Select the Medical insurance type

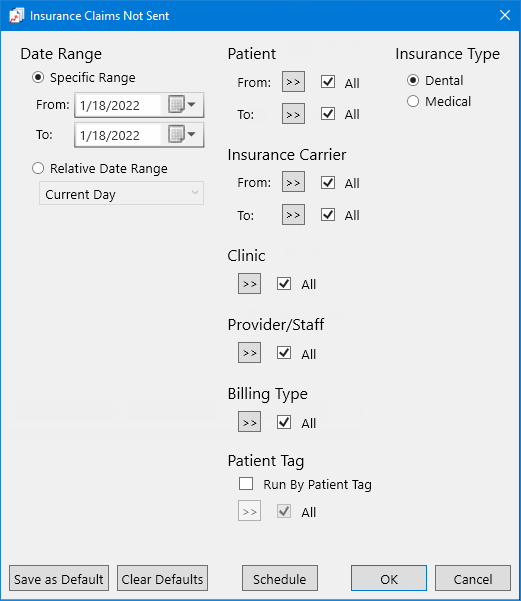pyautogui.click(x=413, y=101)
